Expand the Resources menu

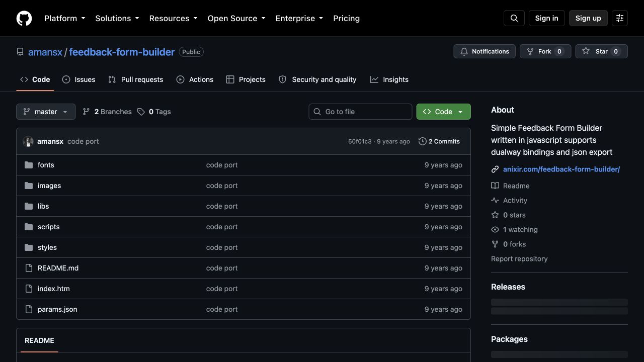tap(173, 18)
